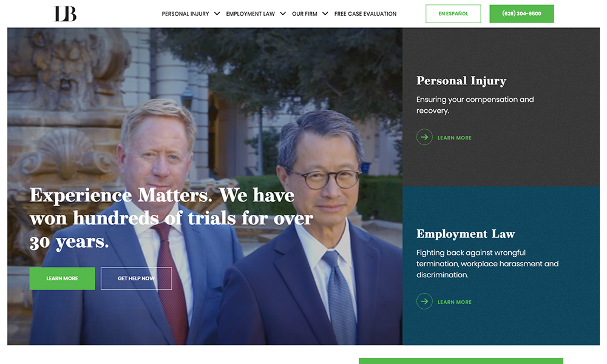Go to Free Case Evaluation page

(x=365, y=13)
